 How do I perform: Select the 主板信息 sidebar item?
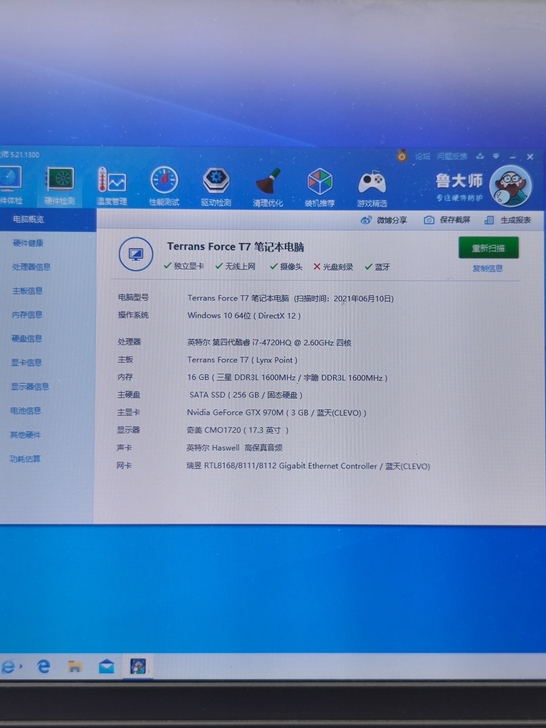[x=27, y=291]
